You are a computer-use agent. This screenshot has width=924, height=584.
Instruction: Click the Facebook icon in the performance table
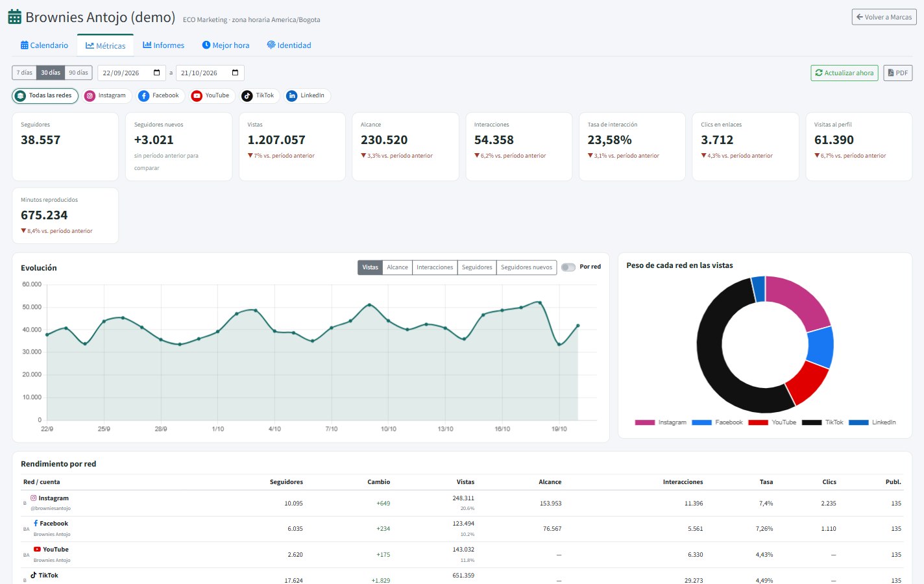tap(36, 523)
